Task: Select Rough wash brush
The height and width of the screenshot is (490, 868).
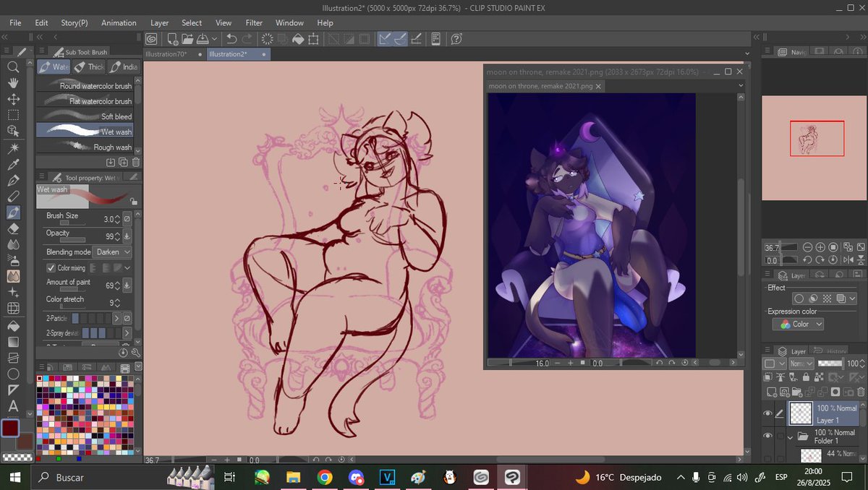Action: (x=85, y=147)
